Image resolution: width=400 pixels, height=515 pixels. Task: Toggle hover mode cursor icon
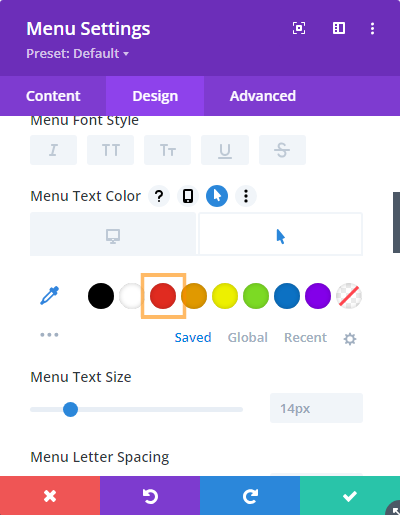217,196
